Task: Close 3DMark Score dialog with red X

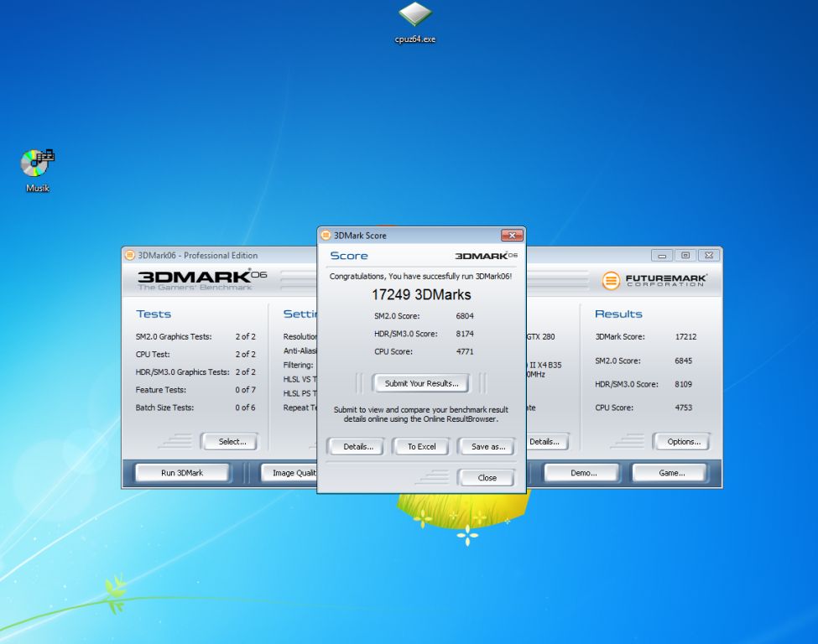Action: coord(512,235)
